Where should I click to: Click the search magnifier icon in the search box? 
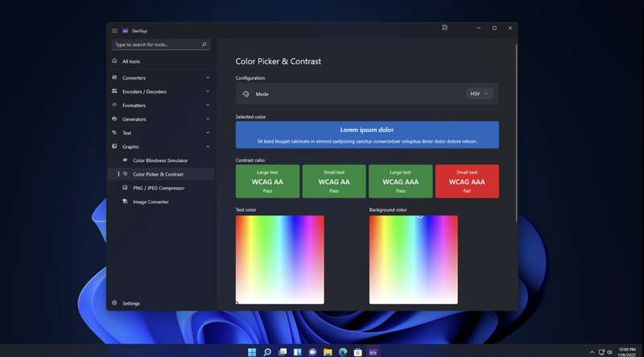click(204, 45)
